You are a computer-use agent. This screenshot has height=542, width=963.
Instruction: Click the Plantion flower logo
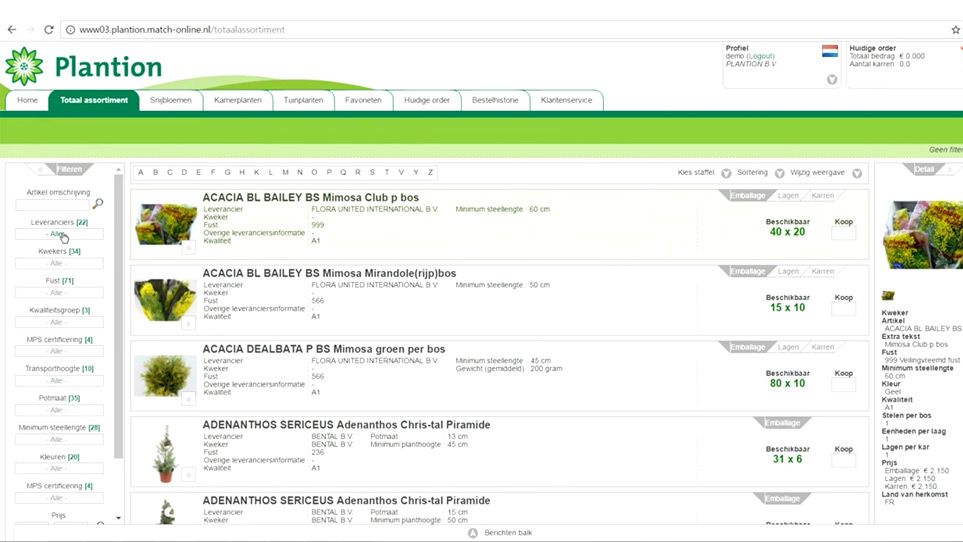(x=24, y=66)
